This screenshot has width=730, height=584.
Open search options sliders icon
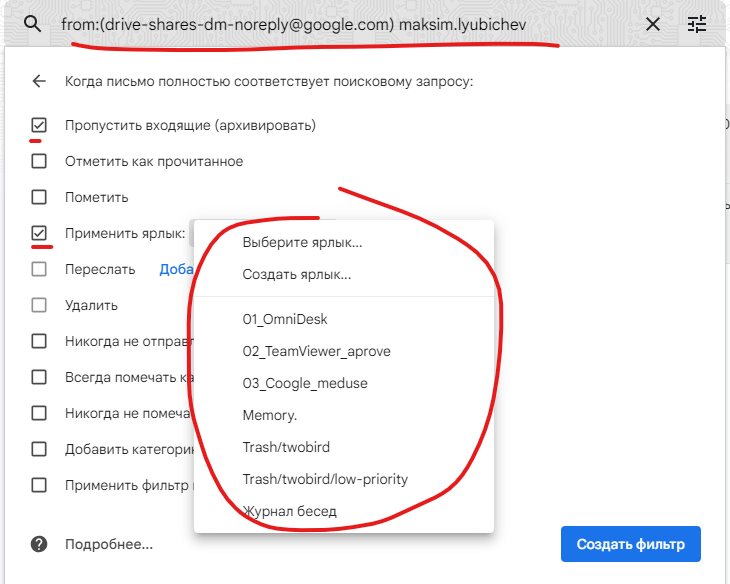[x=697, y=24]
